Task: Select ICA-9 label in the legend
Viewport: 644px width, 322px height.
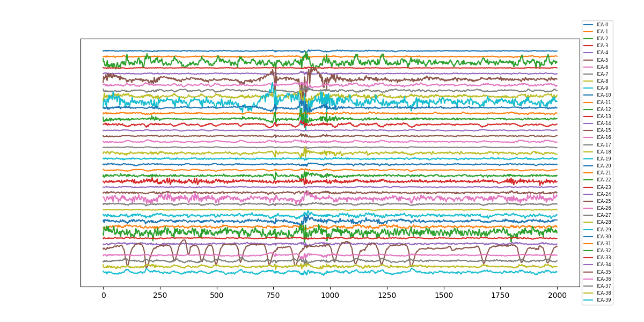Action: click(x=602, y=88)
